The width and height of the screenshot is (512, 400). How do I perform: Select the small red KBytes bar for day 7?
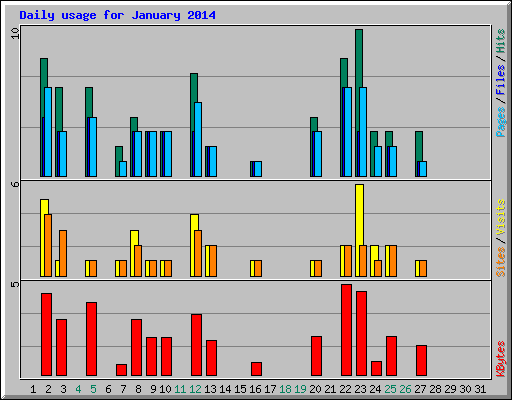coord(121,370)
